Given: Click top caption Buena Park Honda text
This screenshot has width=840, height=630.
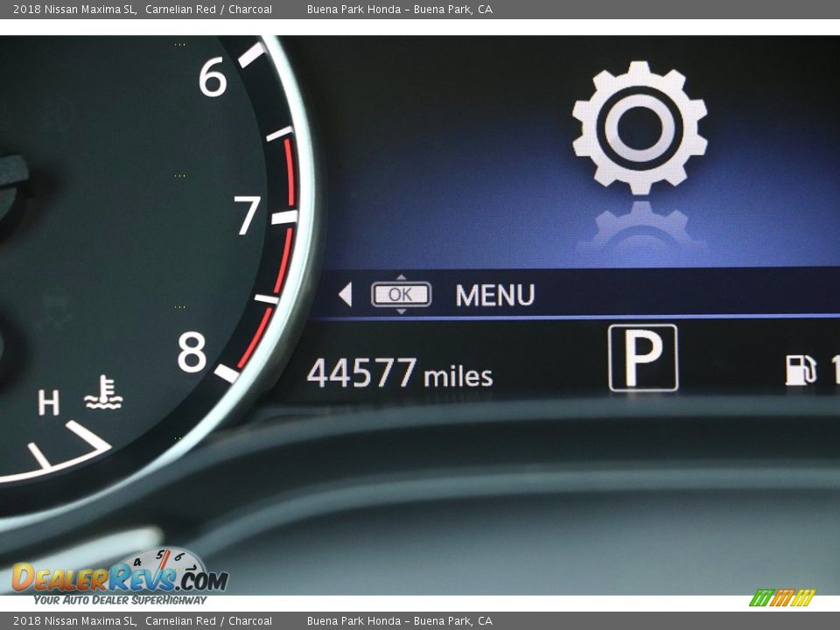Looking at the screenshot, I should click(x=400, y=9).
